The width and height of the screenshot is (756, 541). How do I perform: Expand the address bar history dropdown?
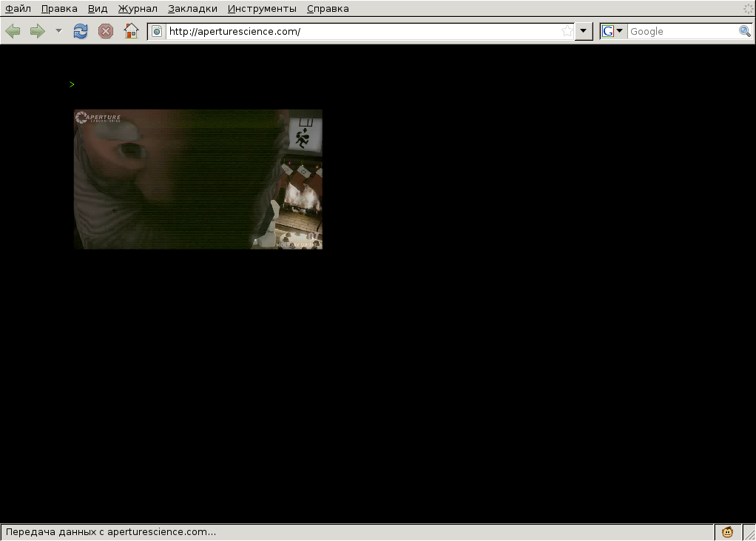(x=584, y=31)
